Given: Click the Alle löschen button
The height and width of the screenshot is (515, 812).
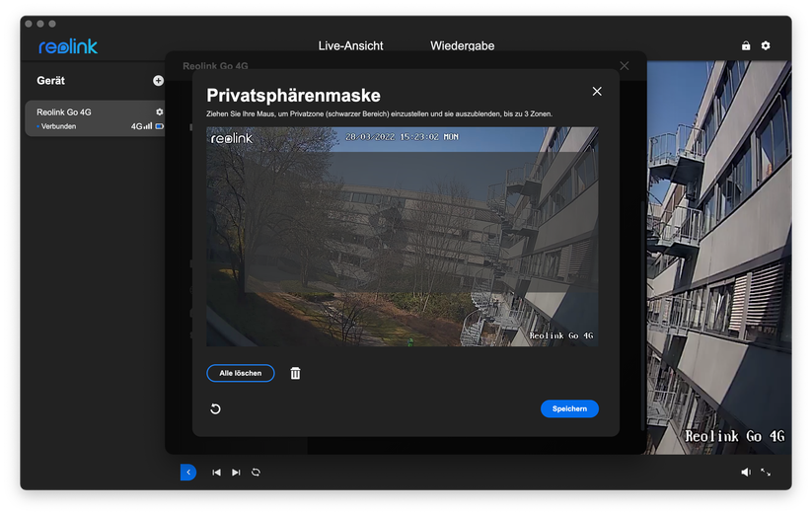Looking at the screenshot, I should pos(241,373).
